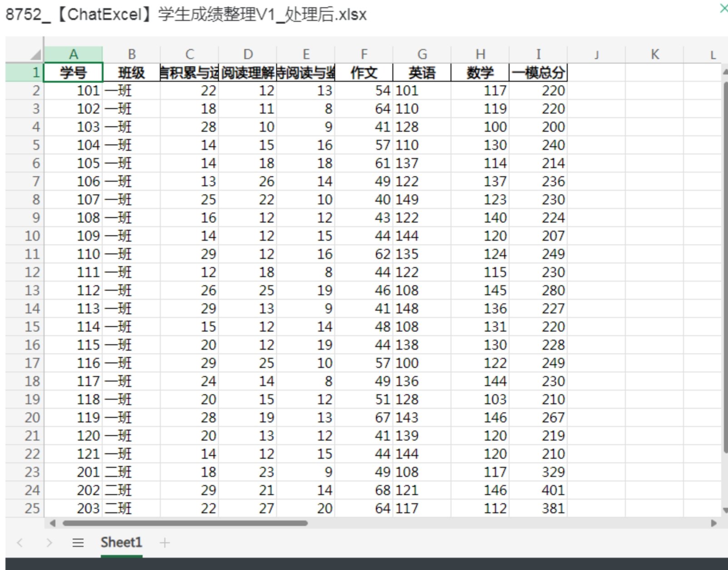
Task: Select empty column header K
Action: (654, 54)
